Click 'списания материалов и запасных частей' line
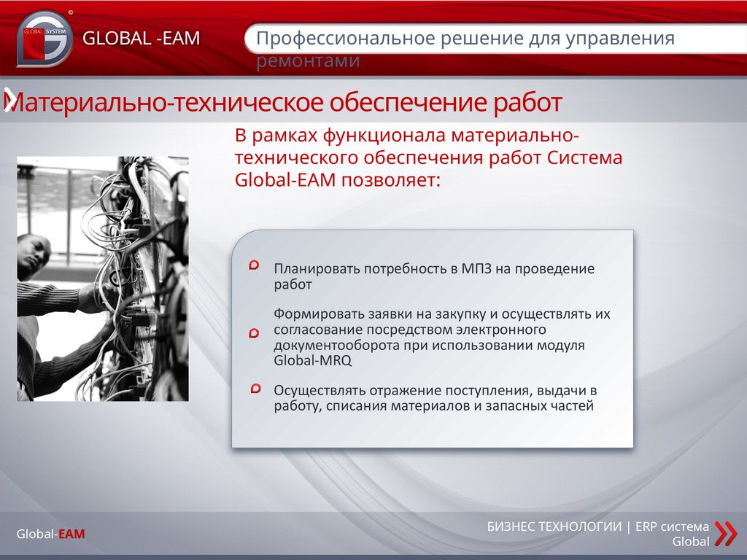Screen dimensions: 747x560 click(x=460, y=406)
